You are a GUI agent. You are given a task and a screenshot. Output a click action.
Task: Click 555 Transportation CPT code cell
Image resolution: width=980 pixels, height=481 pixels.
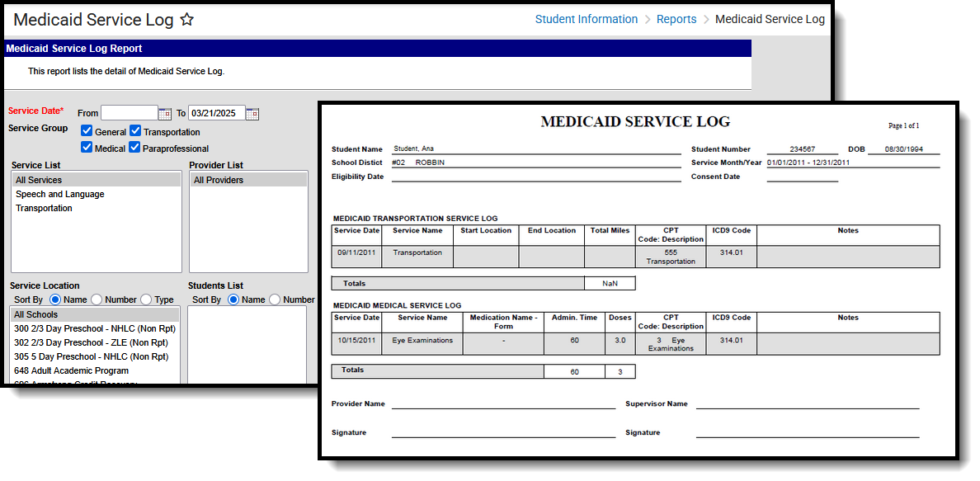[x=671, y=257]
